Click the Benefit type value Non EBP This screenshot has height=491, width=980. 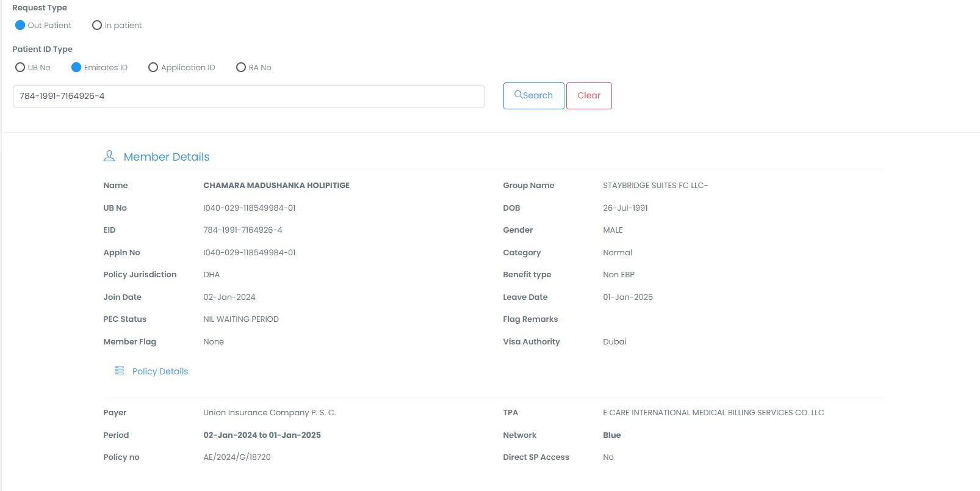pyautogui.click(x=619, y=274)
